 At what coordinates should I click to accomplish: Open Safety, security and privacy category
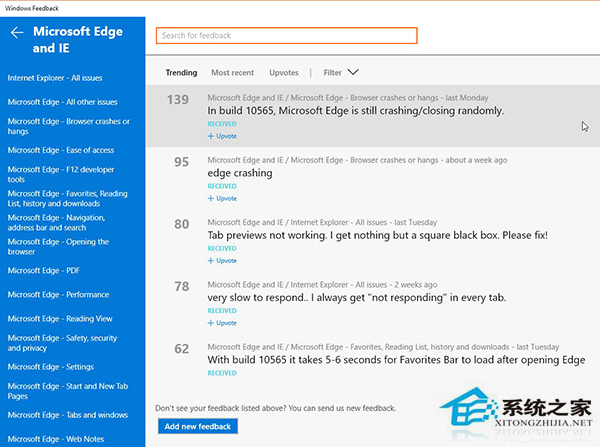pyautogui.click(x=62, y=343)
